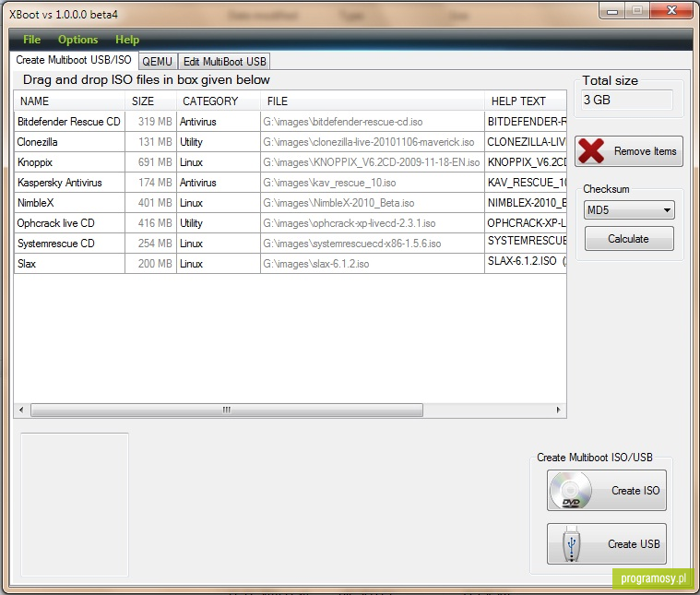Click the KNOPPIX_V6.2CD iso file path
This screenshot has height=595, width=700.
373,162
